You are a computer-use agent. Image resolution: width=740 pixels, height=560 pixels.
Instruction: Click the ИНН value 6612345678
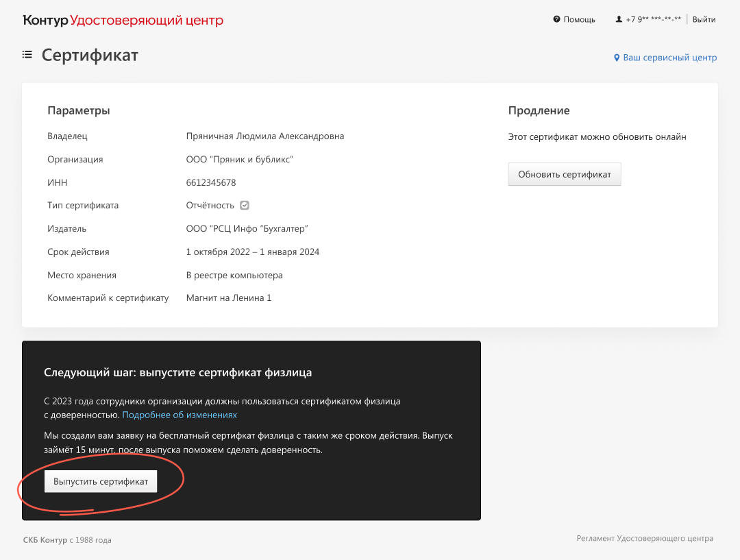click(211, 182)
